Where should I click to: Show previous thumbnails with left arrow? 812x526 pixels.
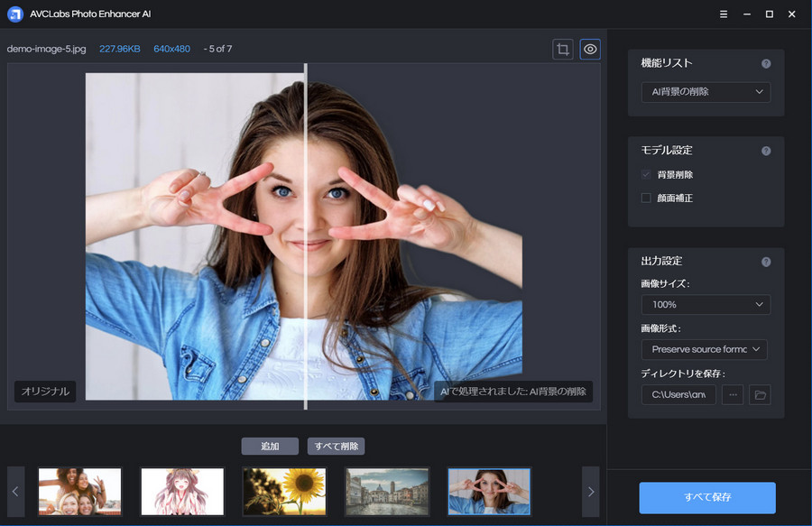click(x=15, y=492)
